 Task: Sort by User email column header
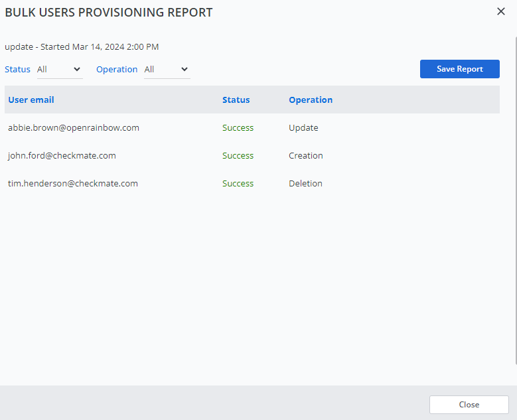coord(31,100)
